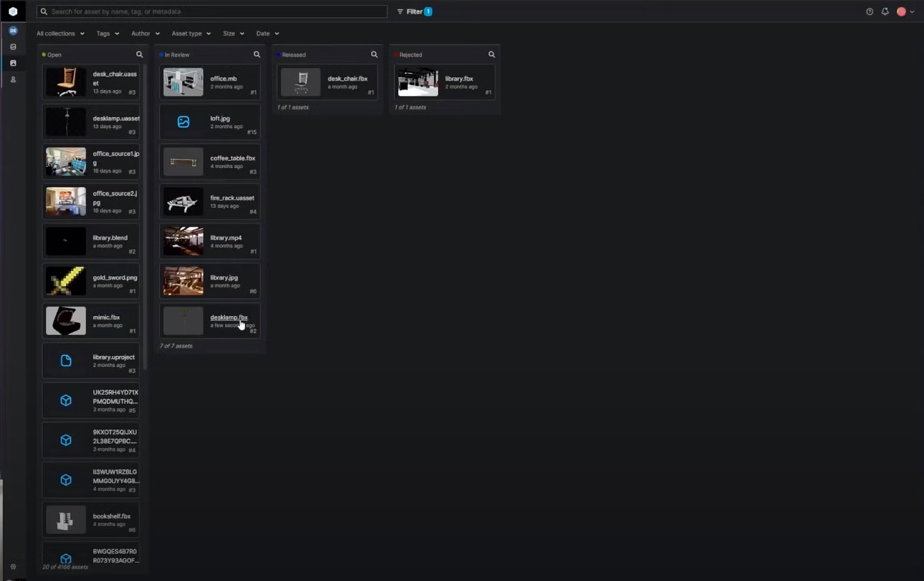Click the 'library.uproject' file name

[114, 357]
